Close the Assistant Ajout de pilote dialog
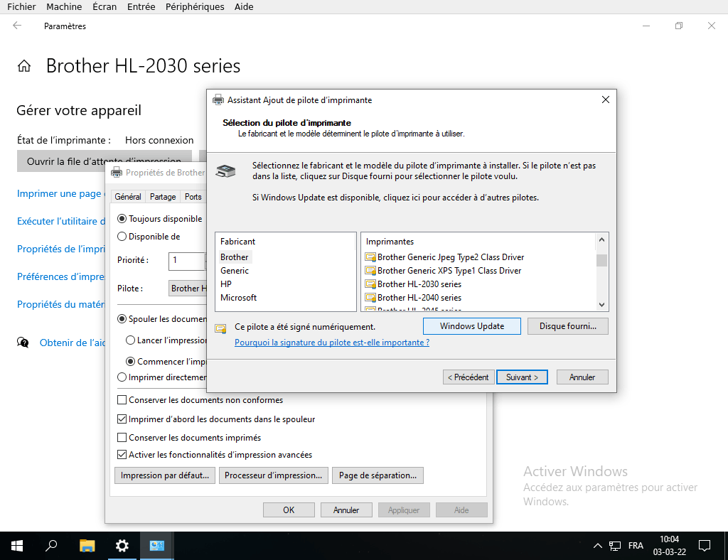Image resolution: width=728 pixels, height=560 pixels. 606,99
